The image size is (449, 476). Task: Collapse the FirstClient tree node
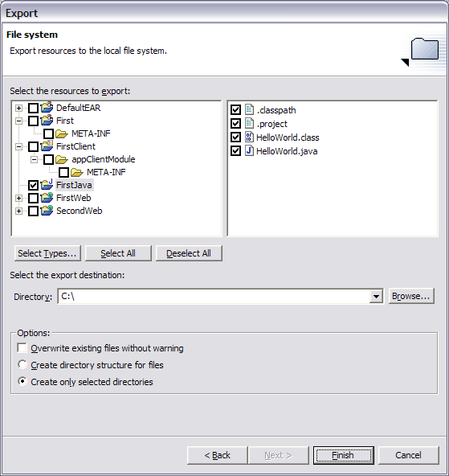click(x=18, y=146)
